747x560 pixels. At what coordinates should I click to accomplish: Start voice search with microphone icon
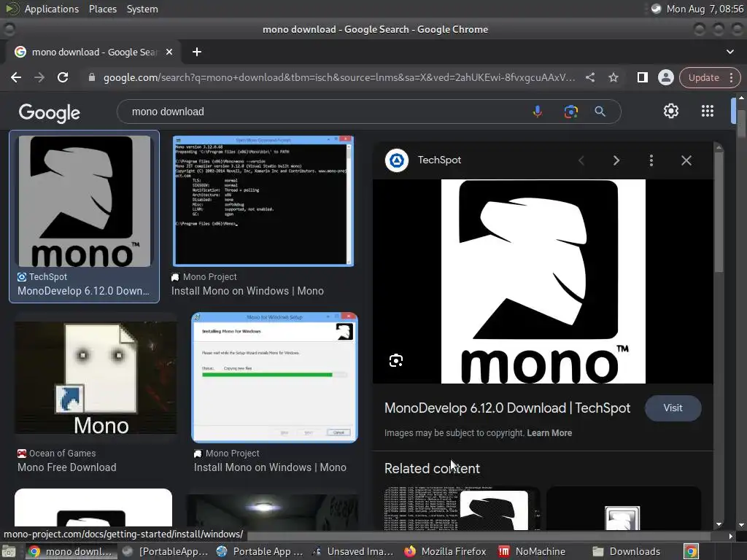point(538,112)
